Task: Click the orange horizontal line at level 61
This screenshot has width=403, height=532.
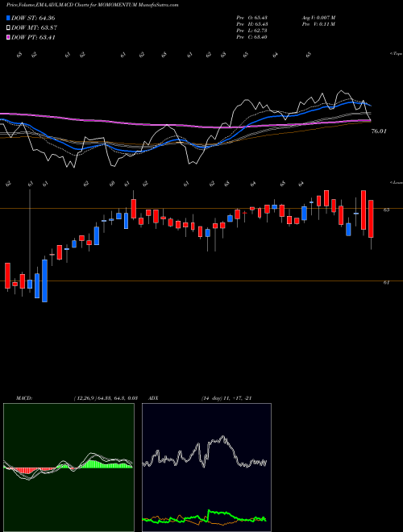Action: coord(201,281)
